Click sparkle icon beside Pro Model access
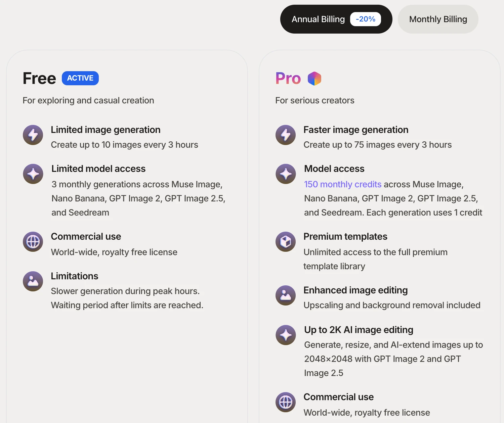This screenshot has height=423, width=504. (286, 174)
